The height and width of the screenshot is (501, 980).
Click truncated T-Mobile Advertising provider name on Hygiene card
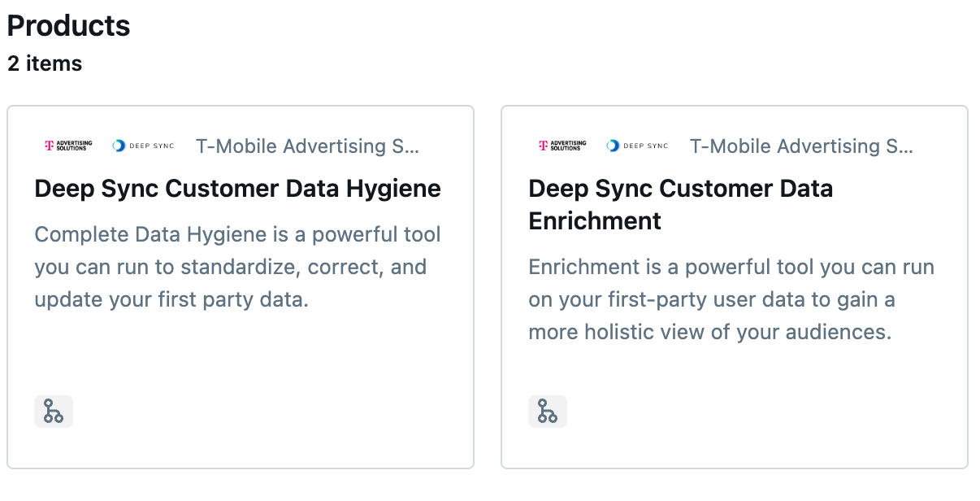[307, 146]
